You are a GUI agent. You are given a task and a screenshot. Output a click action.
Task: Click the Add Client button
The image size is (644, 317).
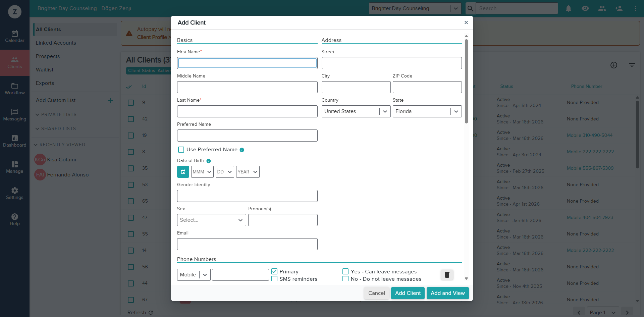pyautogui.click(x=408, y=293)
